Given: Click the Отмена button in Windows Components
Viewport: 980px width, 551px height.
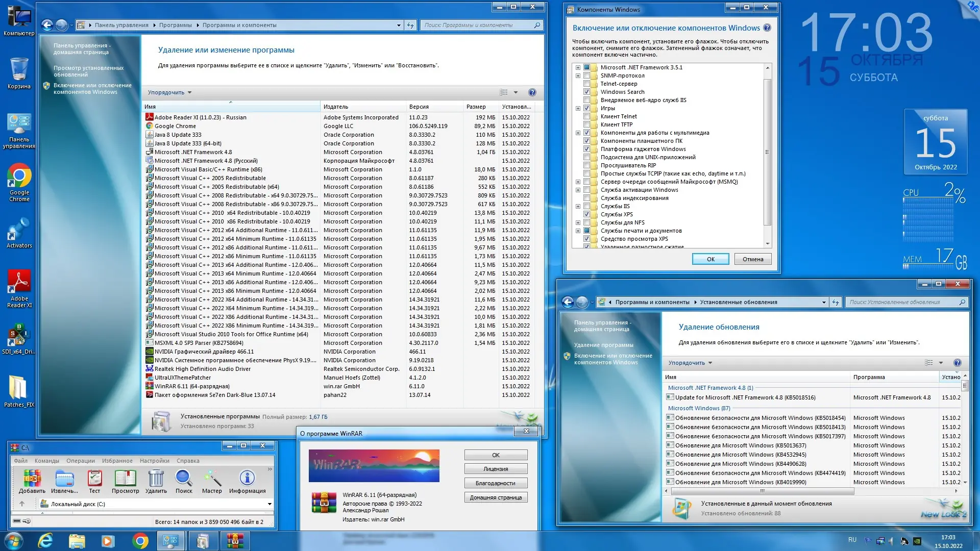Looking at the screenshot, I should 752,259.
